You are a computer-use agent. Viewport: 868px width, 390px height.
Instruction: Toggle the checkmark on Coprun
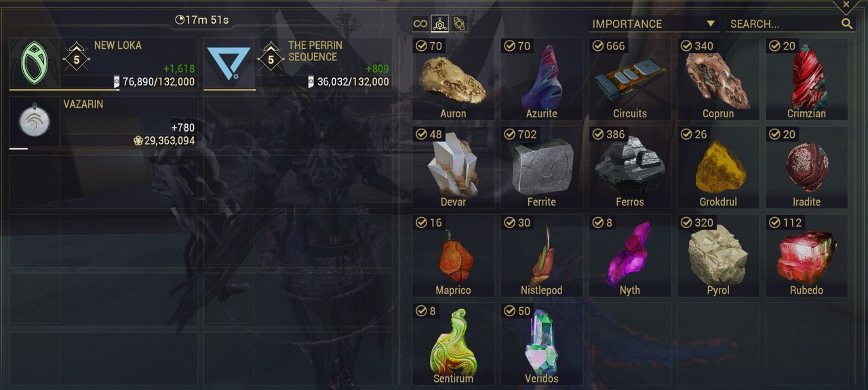(686, 46)
